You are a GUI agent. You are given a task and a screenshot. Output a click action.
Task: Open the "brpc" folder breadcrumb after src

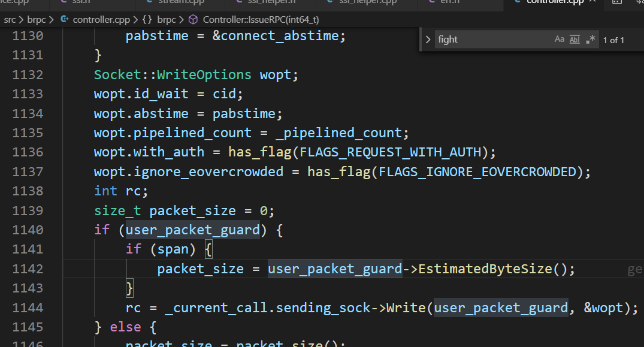pyautogui.click(x=36, y=20)
